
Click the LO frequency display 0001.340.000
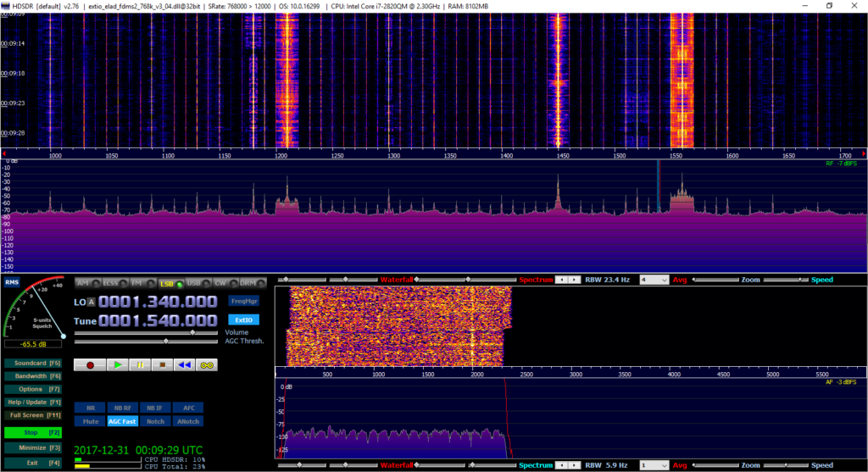click(158, 302)
